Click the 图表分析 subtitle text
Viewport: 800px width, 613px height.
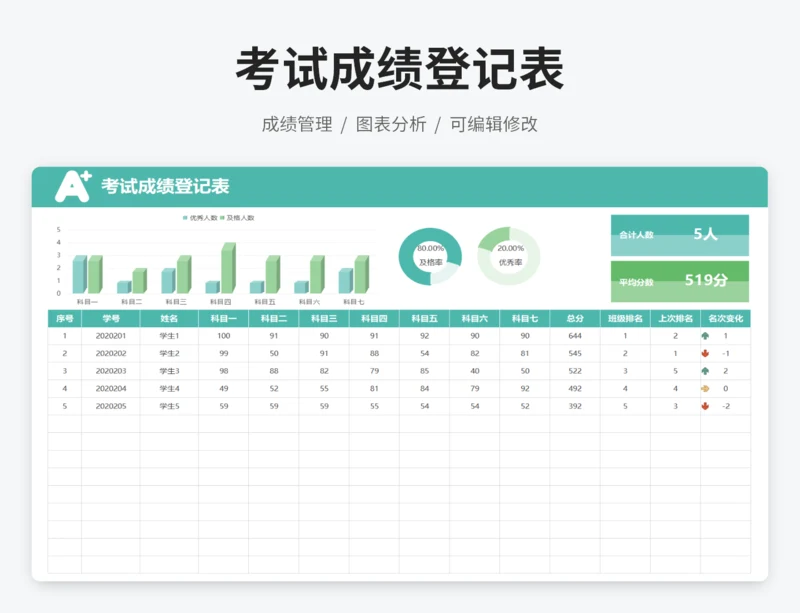pos(391,124)
